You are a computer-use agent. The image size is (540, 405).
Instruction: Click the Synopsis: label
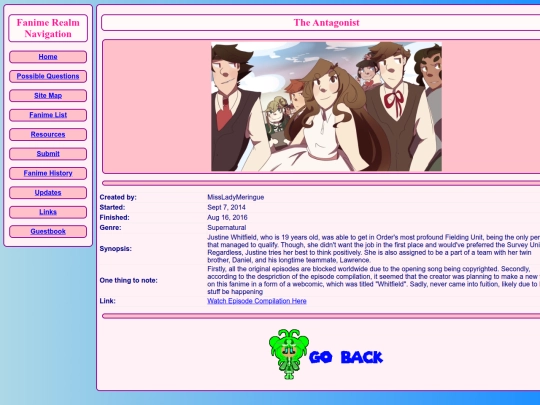pos(115,249)
